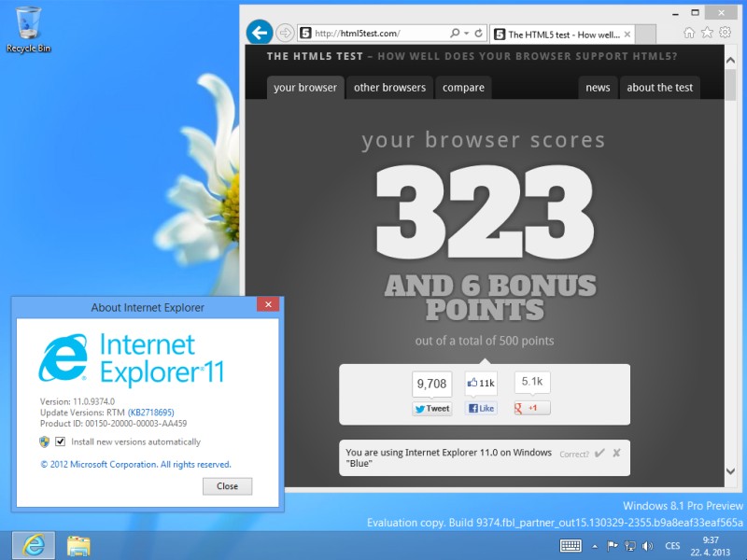
Task: Click the blue Back arrow in Internet Explorer
Action: pyautogui.click(x=260, y=33)
